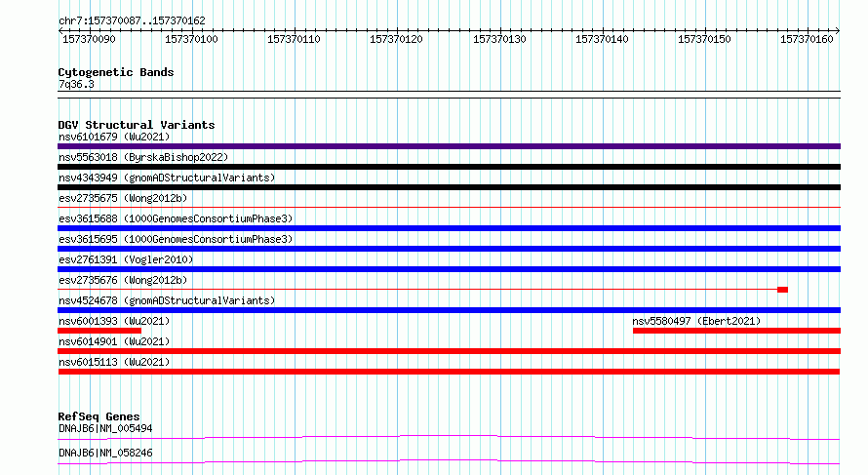Click ruler position 157370130
Image resolution: width=868 pixels, height=475 pixels.
click(499, 39)
